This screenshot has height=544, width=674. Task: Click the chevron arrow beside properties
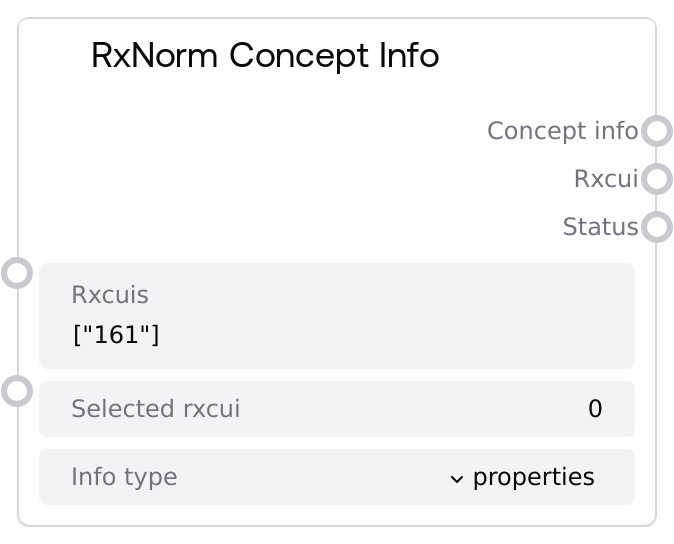457,479
